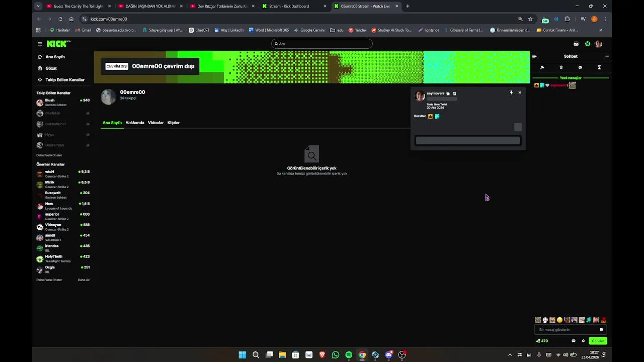
Task: Open the Google Gemini bookmark
Action: point(309,30)
